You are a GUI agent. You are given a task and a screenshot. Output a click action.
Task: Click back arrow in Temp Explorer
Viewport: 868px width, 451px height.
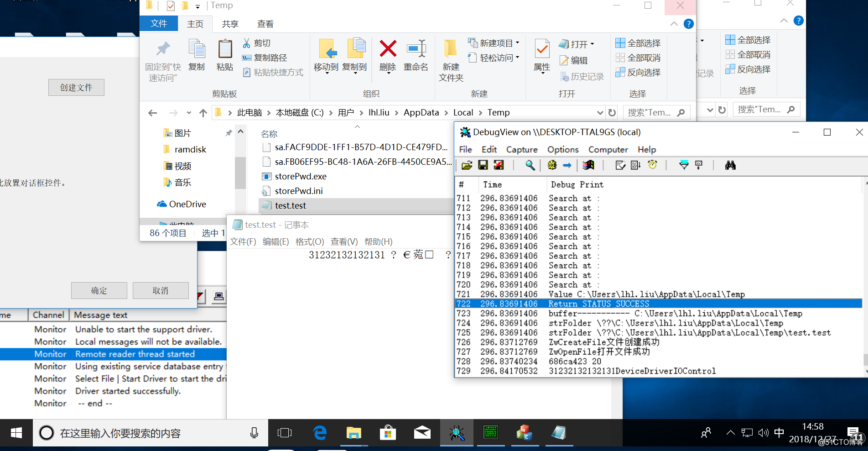(x=153, y=113)
